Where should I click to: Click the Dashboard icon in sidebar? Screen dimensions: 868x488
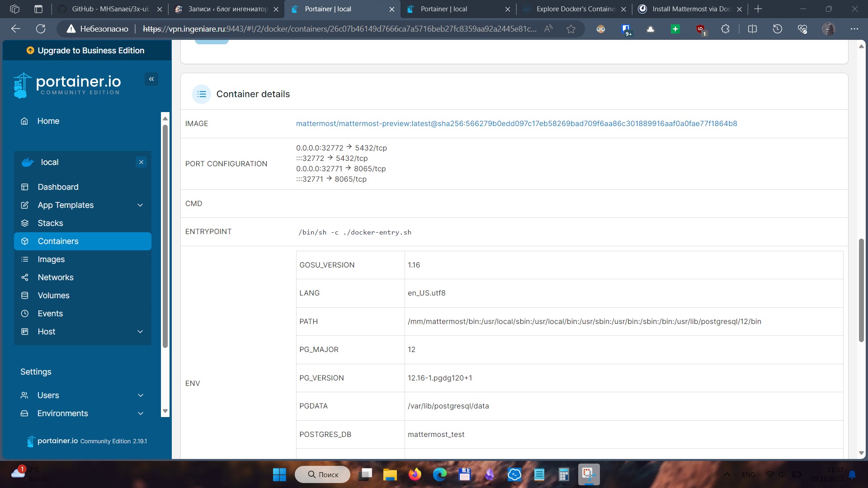point(25,187)
